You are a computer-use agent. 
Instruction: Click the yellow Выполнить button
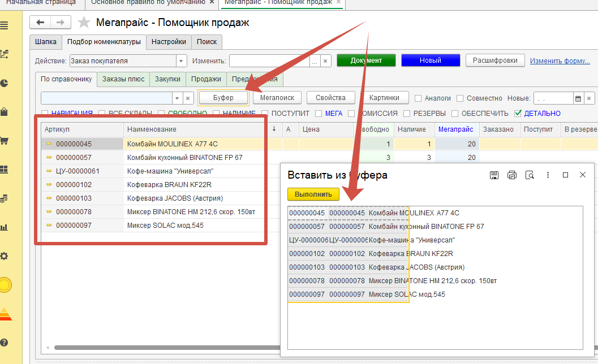[x=313, y=194]
